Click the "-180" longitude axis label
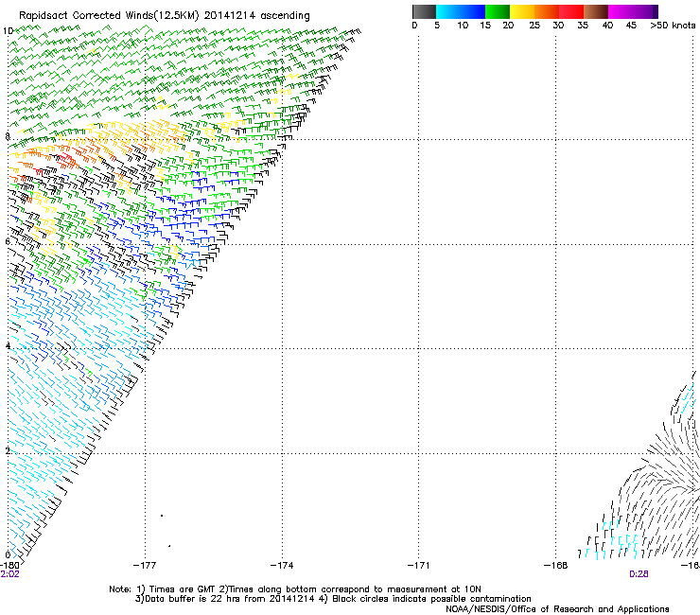Image resolution: width=700 pixels, height=615 pixels. tap(9, 565)
